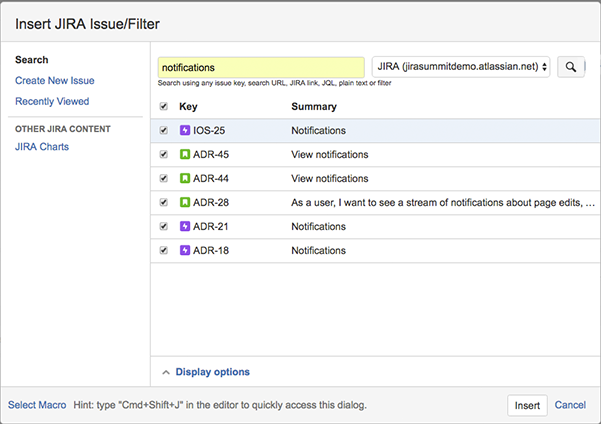The width and height of the screenshot is (601, 424).
Task: Click the magnifier search button
Action: click(x=571, y=67)
